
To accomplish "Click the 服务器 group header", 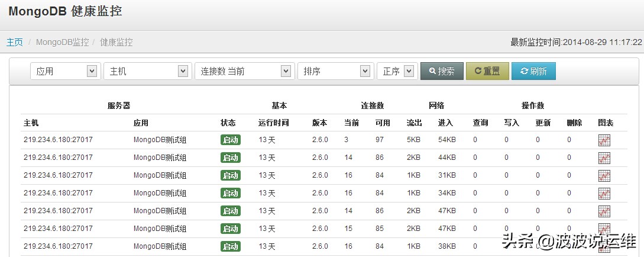I will (x=119, y=105).
